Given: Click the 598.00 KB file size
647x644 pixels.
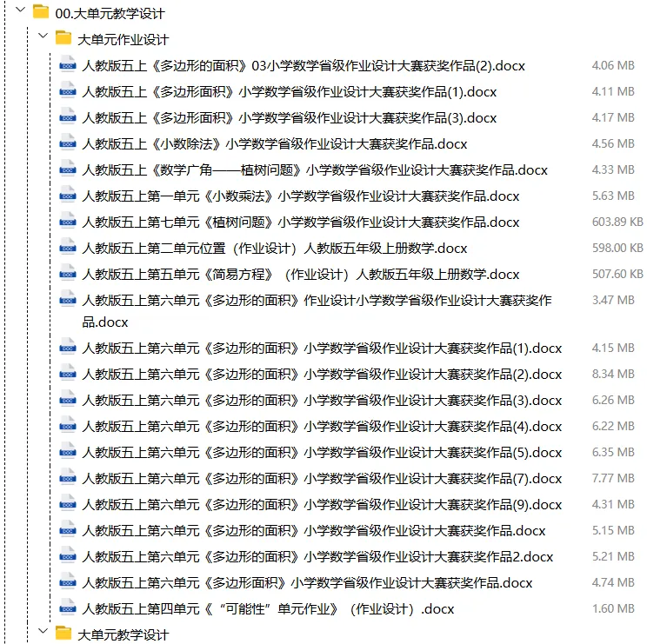Looking at the screenshot, I should tap(617, 248).
